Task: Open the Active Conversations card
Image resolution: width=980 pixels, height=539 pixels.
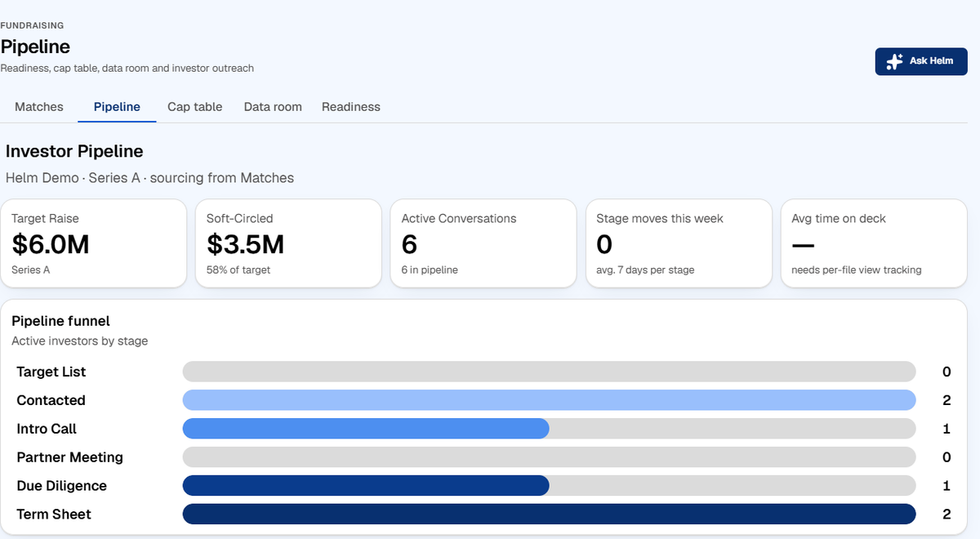Action: (x=483, y=243)
